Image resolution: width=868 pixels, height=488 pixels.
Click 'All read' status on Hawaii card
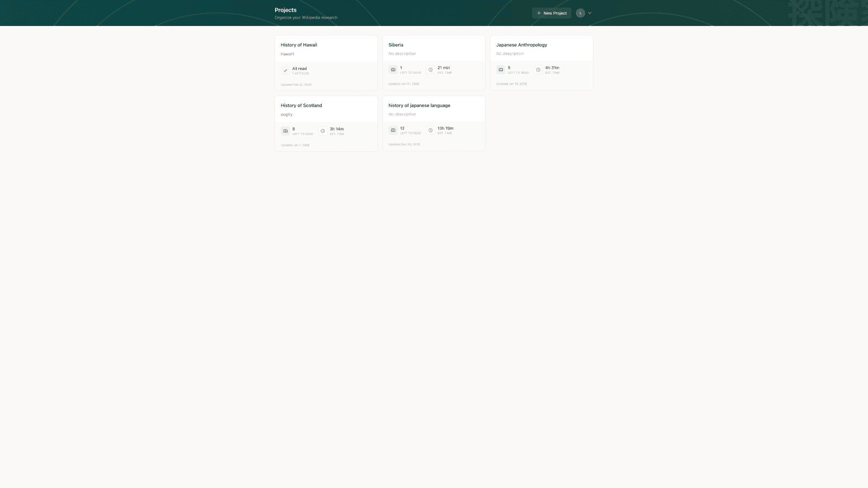pos(299,69)
